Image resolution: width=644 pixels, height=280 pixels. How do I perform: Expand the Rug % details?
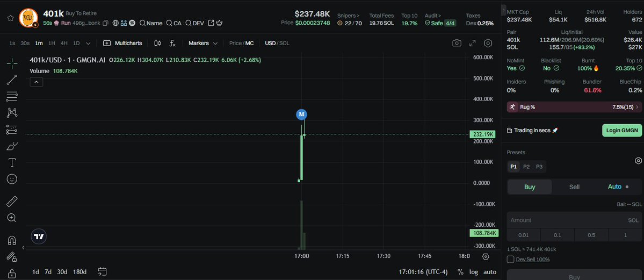click(x=574, y=107)
